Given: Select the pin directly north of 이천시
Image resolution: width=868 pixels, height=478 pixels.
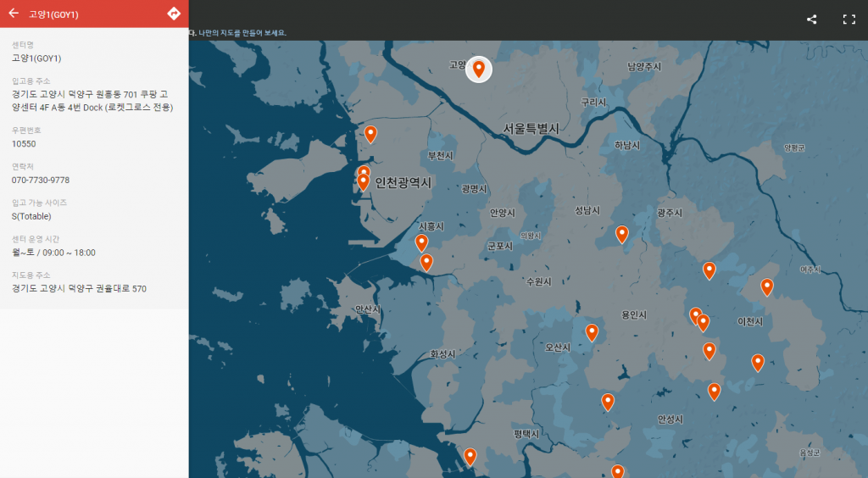Looking at the screenshot, I should click(766, 286).
